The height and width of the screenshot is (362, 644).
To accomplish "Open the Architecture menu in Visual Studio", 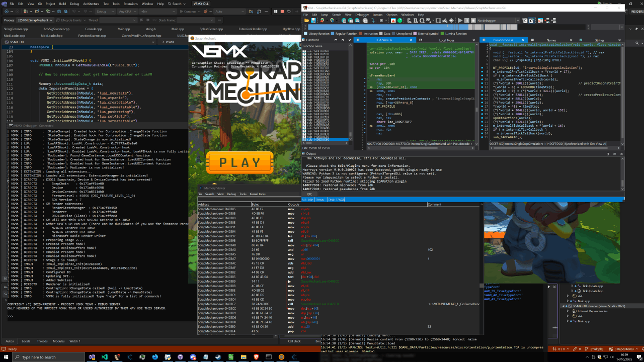I will coord(91,4).
